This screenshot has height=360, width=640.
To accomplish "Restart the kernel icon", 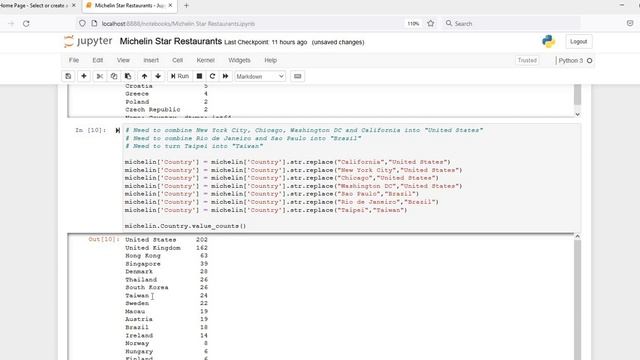I will point(212,76).
